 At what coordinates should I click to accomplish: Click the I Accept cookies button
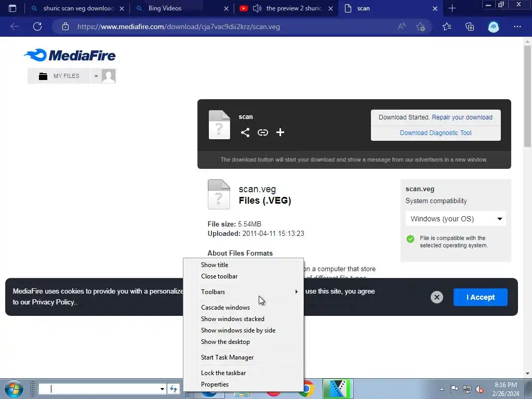(x=481, y=297)
